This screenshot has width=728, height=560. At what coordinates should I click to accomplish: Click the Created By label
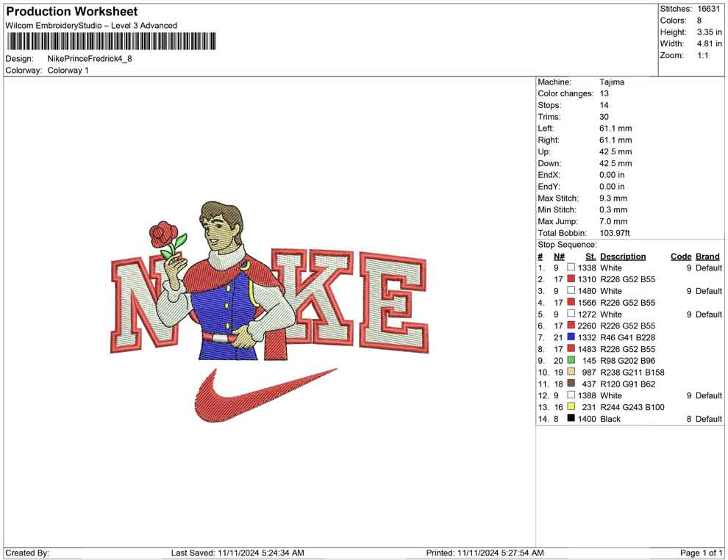point(27,553)
